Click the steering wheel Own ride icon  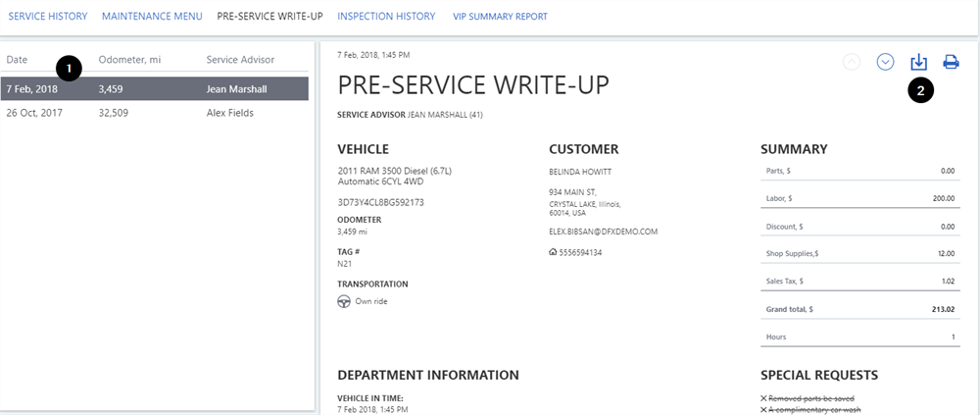[x=344, y=301]
